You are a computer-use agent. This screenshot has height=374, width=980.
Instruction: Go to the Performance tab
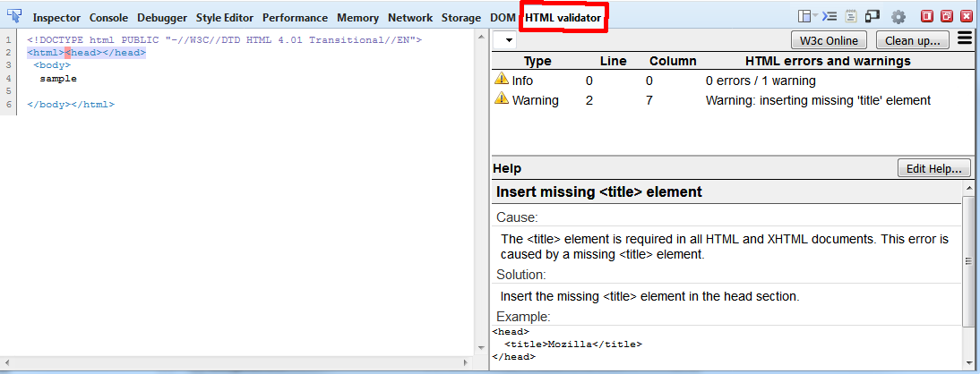[295, 18]
